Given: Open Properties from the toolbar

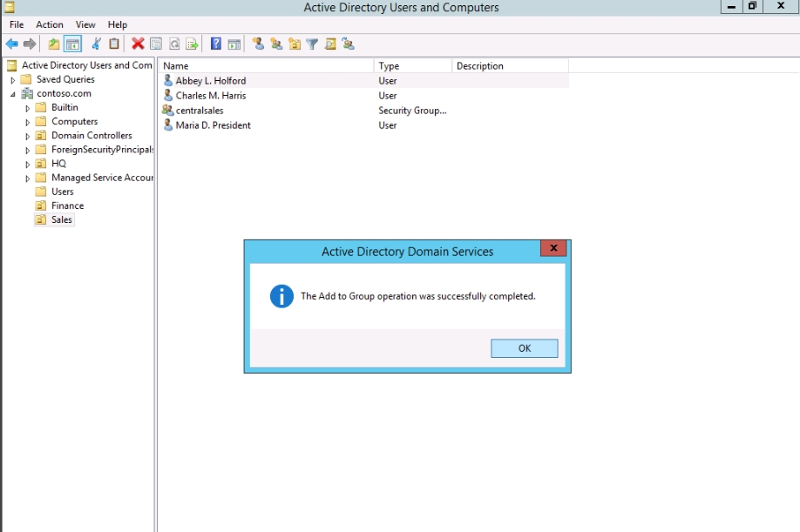Looking at the screenshot, I should tap(156, 44).
